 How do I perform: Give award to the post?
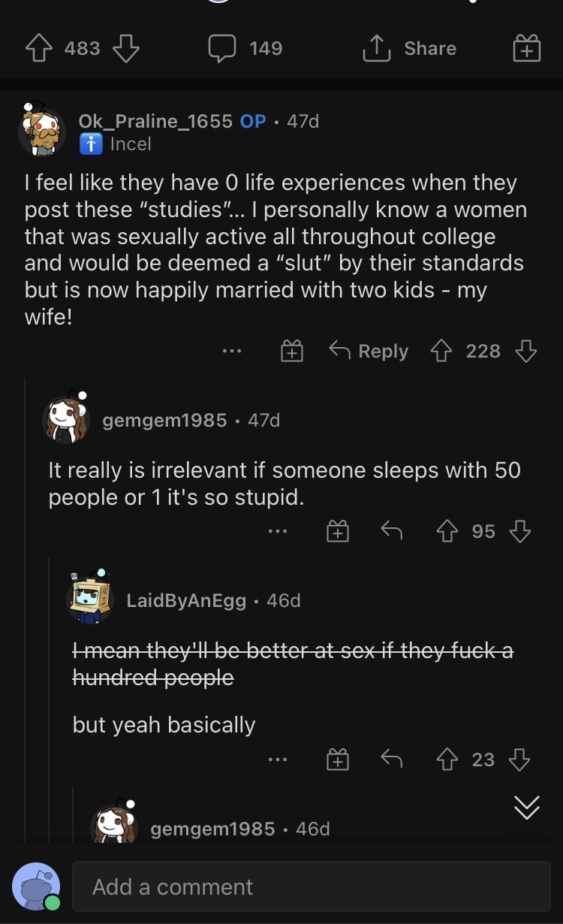527,48
